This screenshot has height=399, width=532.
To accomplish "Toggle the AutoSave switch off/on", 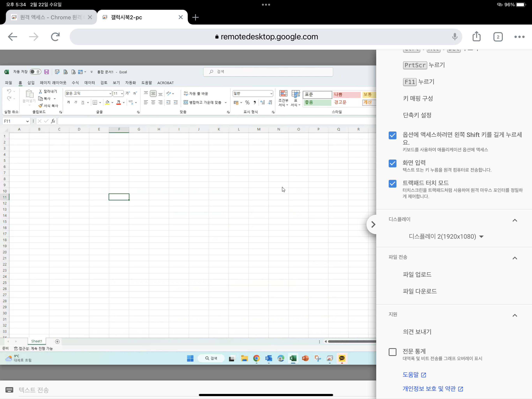I will pyautogui.click(x=35, y=72).
